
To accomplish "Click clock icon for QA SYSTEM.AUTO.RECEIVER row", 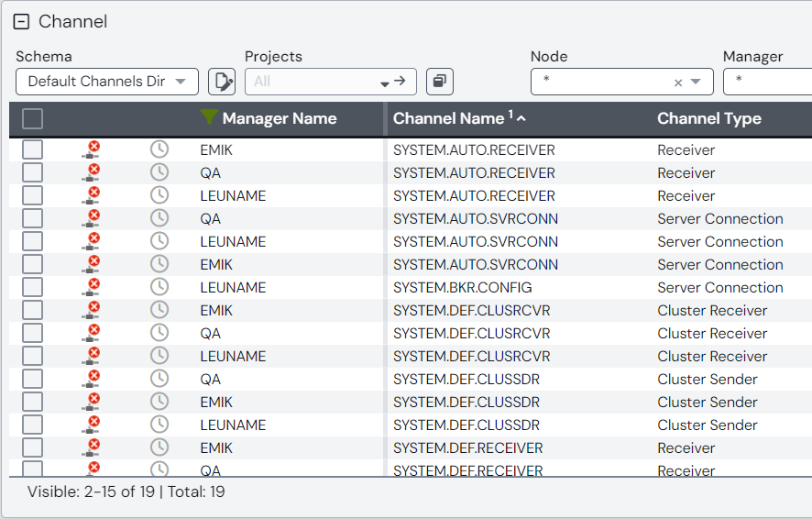I will [x=159, y=172].
